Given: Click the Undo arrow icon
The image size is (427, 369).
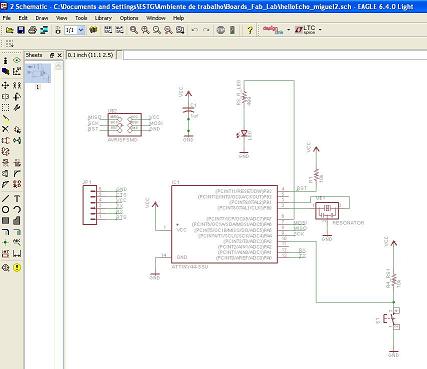Looking at the screenshot, I should [195, 30].
